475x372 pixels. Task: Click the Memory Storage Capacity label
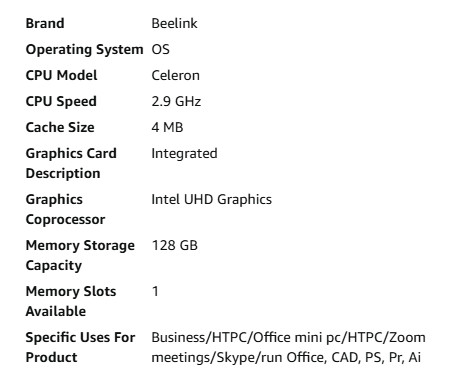coord(80,255)
